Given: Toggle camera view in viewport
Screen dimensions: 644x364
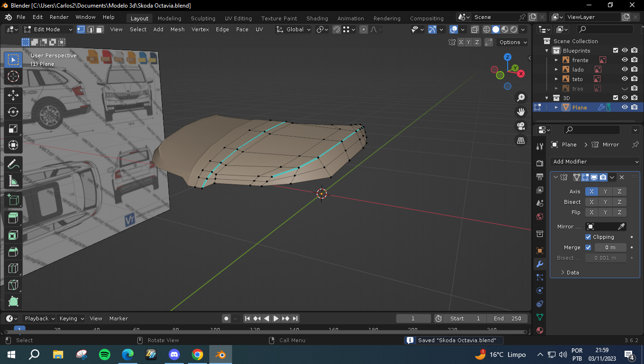Looking at the screenshot, I should coord(521,126).
